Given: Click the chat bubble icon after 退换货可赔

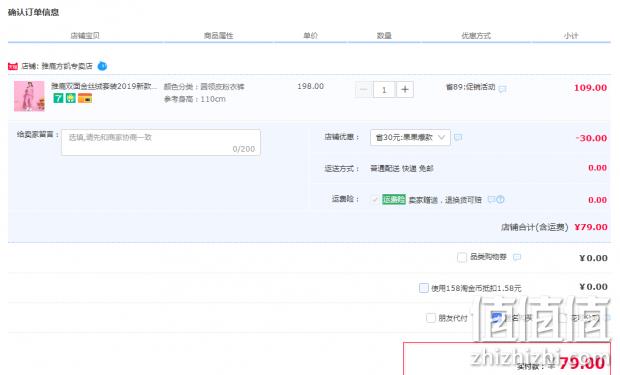Looking at the screenshot, I should click(491, 199).
